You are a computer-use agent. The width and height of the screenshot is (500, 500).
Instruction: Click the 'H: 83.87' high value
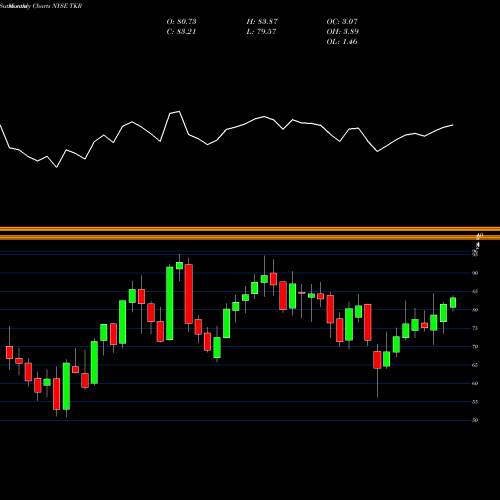click(x=262, y=22)
